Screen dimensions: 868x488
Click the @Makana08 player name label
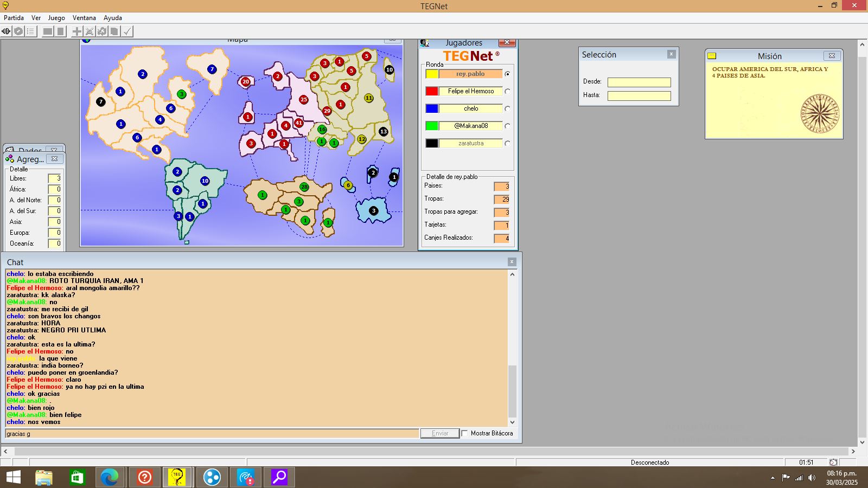tap(470, 126)
